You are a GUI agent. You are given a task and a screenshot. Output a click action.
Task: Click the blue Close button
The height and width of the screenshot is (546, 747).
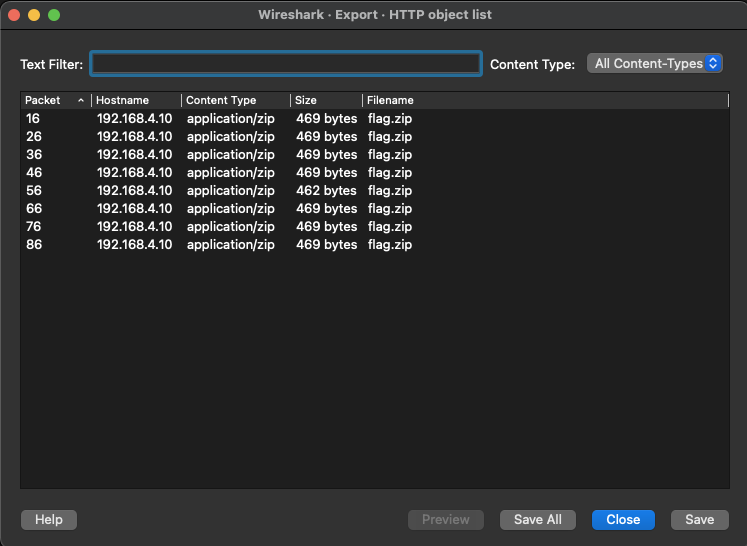tap(623, 519)
